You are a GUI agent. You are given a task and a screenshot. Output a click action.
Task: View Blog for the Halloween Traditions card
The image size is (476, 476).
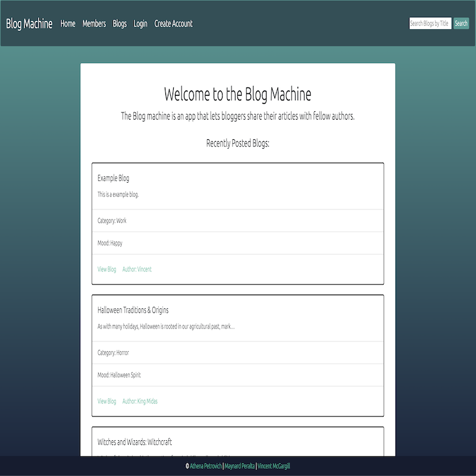tap(107, 401)
